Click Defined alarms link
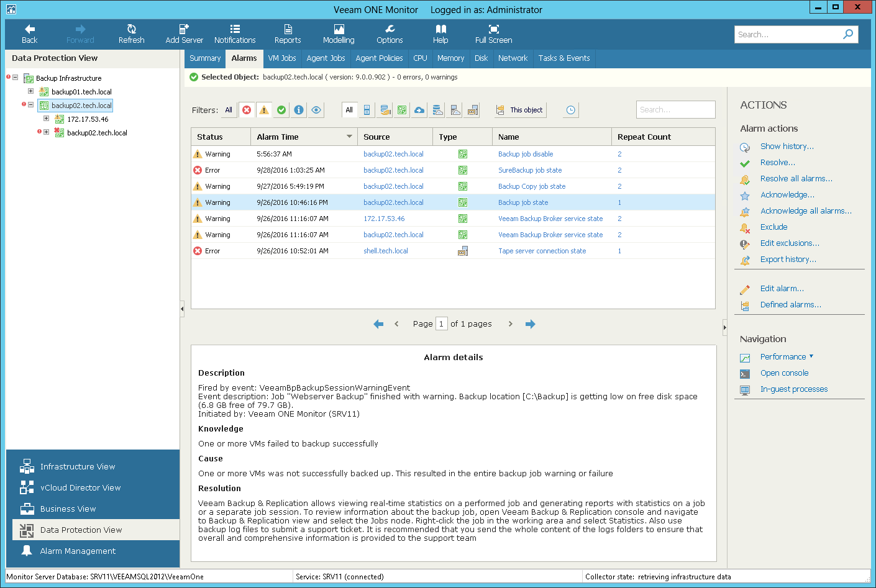Screen dimensions: 876x588 tap(790, 305)
